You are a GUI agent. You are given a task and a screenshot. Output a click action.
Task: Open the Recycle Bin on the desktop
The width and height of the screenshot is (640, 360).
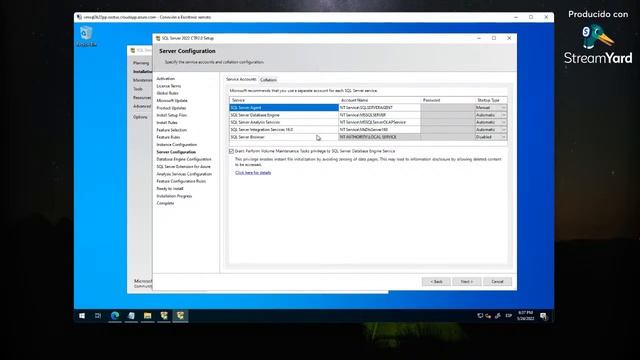click(86, 36)
